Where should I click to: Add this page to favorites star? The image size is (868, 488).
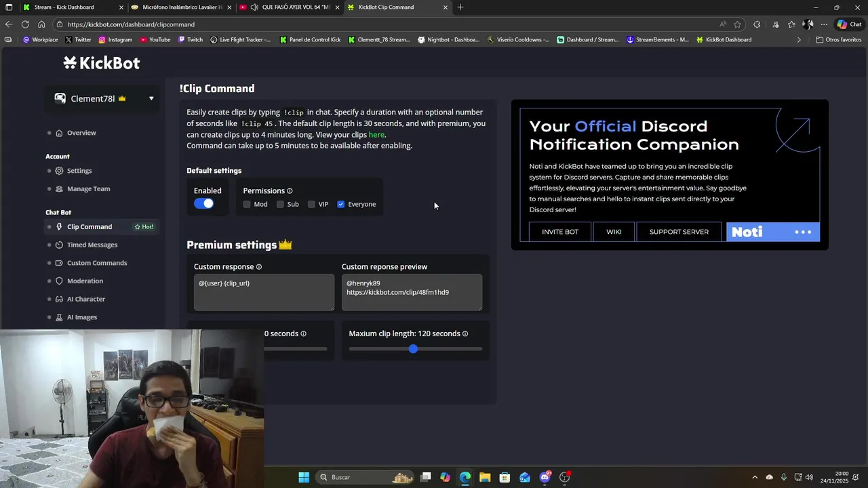737,24
